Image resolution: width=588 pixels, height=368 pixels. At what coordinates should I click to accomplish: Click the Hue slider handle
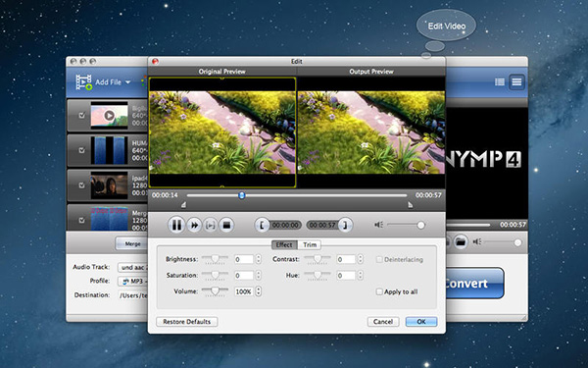318,275
